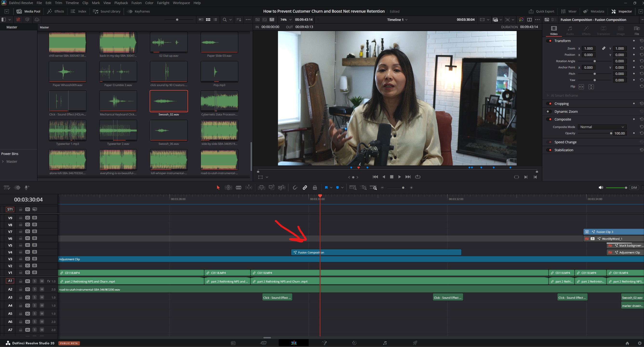Search the media pool magnifier icon
644x347 pixels.
tap(224, 20)
